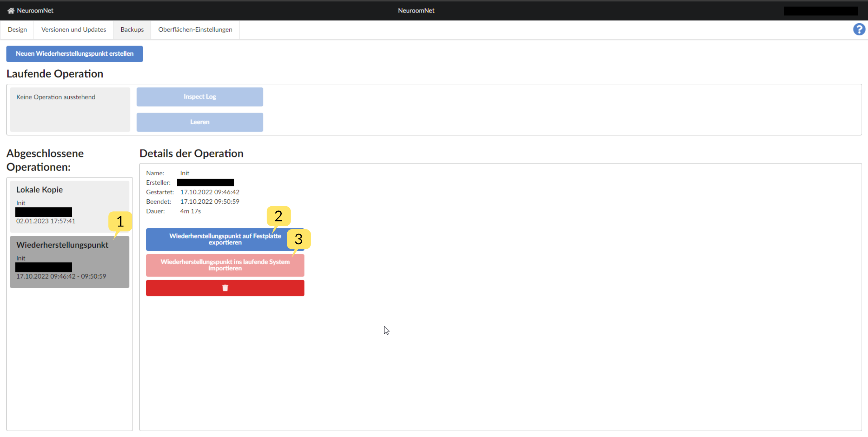Click the Keine Operation ausstehend box
The width and height of the screenshot is (868, 437).
(70, 110)
